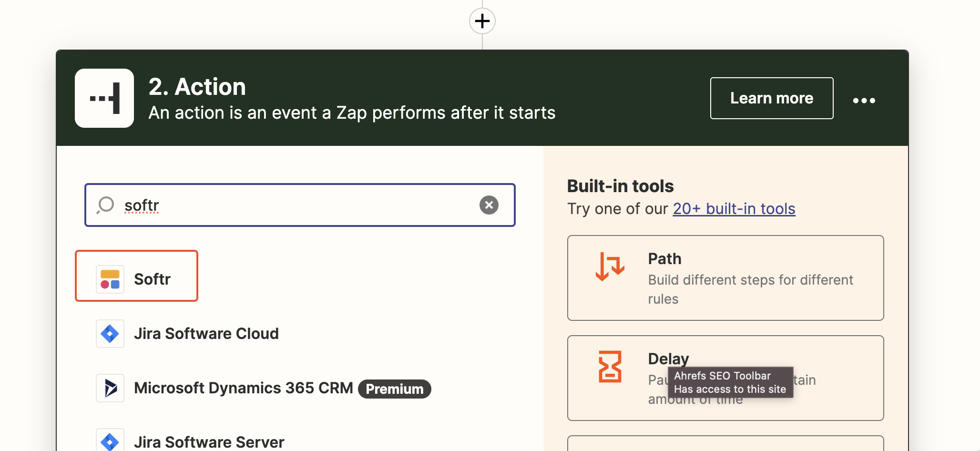980x451 pixels.
Task: Click the magnifier search icon
Action: click(105, 205)
